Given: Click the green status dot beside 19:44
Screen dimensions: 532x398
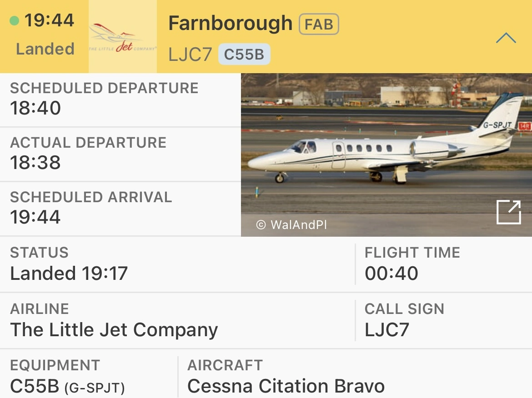Looking at the screenshot, I should coord(14,20).
